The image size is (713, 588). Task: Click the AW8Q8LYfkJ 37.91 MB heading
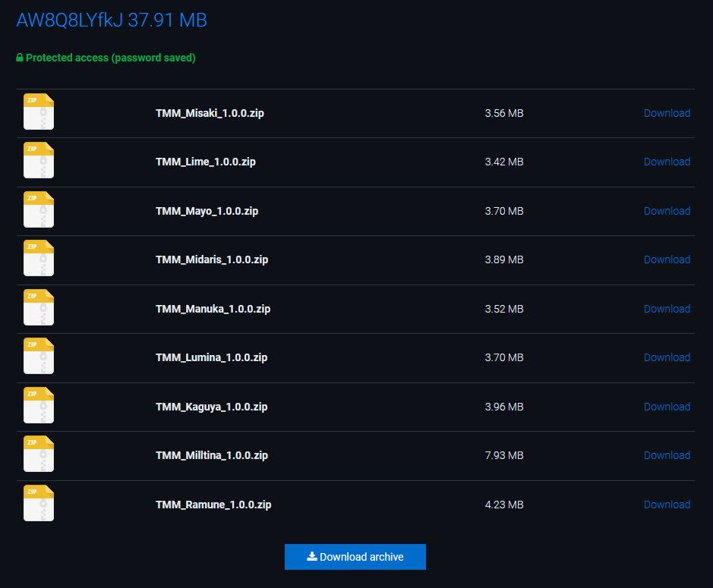112,20
